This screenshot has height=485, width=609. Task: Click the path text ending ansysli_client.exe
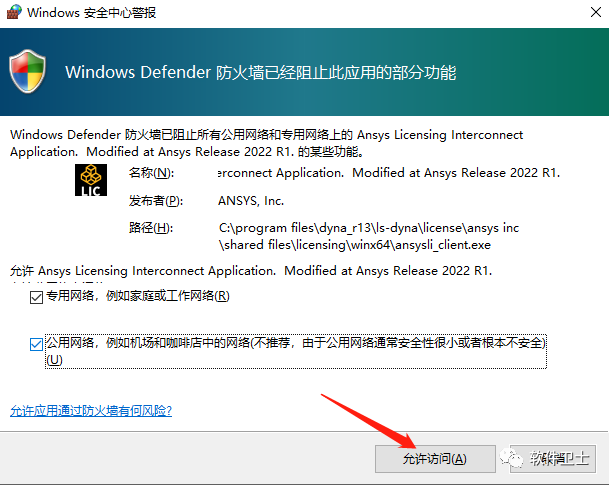click(x=369, y=236)
